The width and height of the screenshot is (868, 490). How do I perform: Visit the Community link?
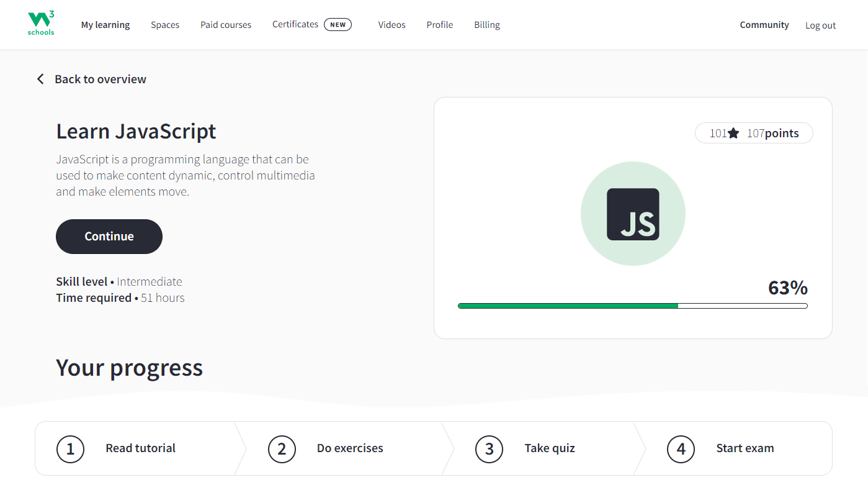click(x=764, y=25)
